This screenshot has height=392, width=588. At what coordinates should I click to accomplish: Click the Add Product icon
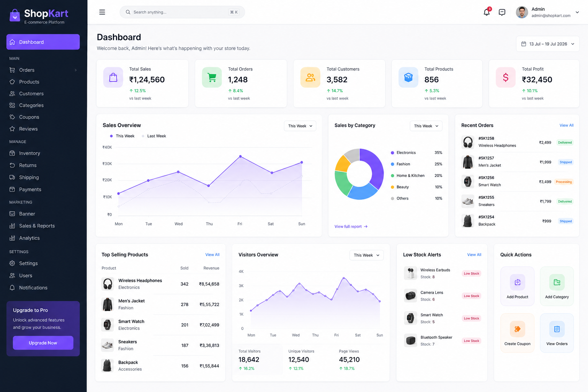(x=518, y=283)
